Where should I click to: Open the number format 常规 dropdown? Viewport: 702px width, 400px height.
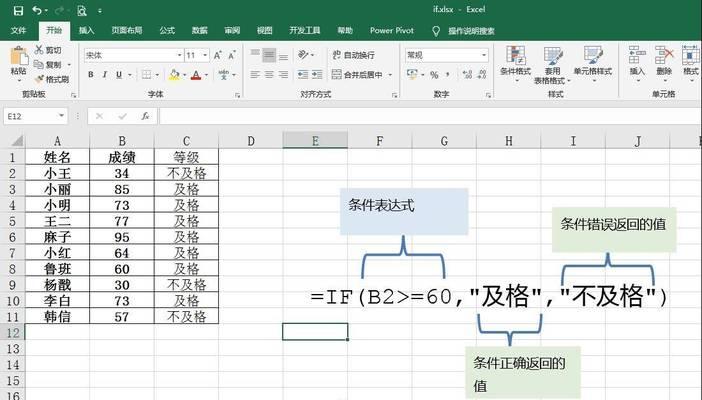point(484,55)
